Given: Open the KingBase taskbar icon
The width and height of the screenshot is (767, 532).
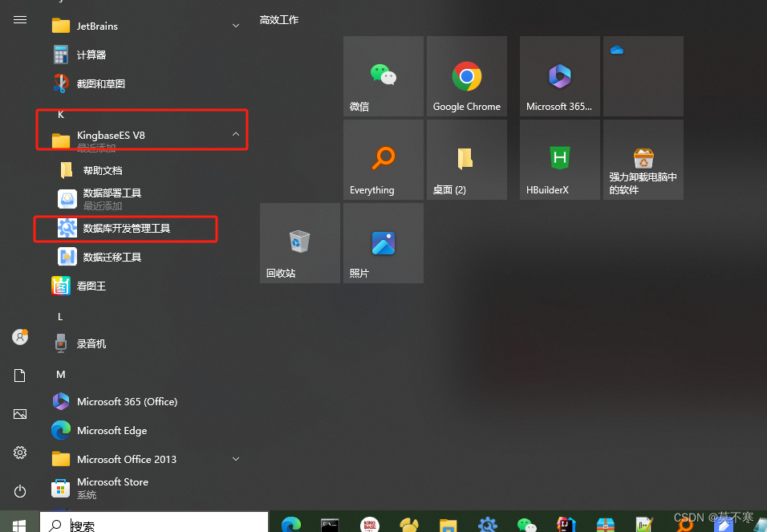Looking at the screenshot, I should [x=370, y=525].
